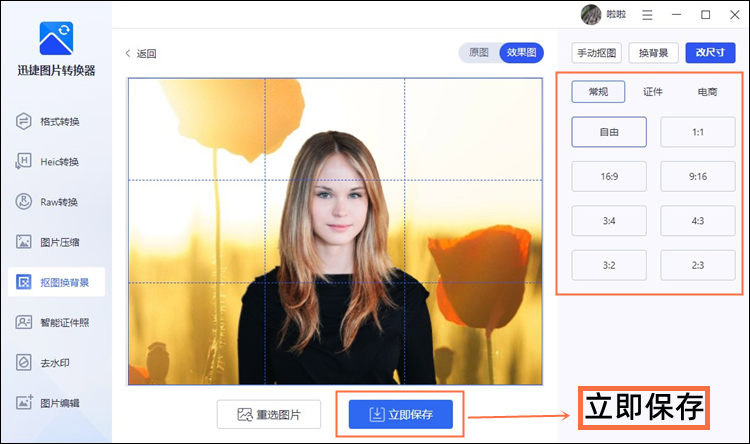Close the application window
The width and height of the screenshot is (750, 444).
(735, 15)
